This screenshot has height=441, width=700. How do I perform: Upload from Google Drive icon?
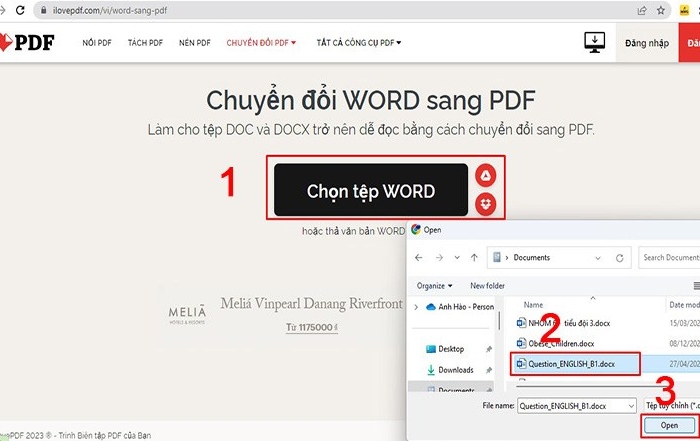[486, 175]
